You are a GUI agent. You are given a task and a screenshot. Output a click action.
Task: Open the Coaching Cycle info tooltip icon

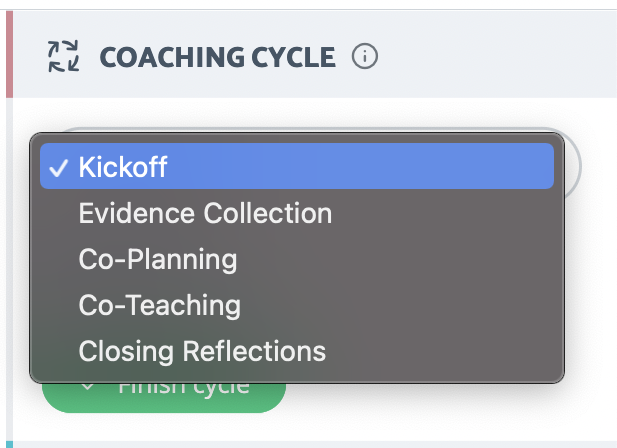click(365, 56)
